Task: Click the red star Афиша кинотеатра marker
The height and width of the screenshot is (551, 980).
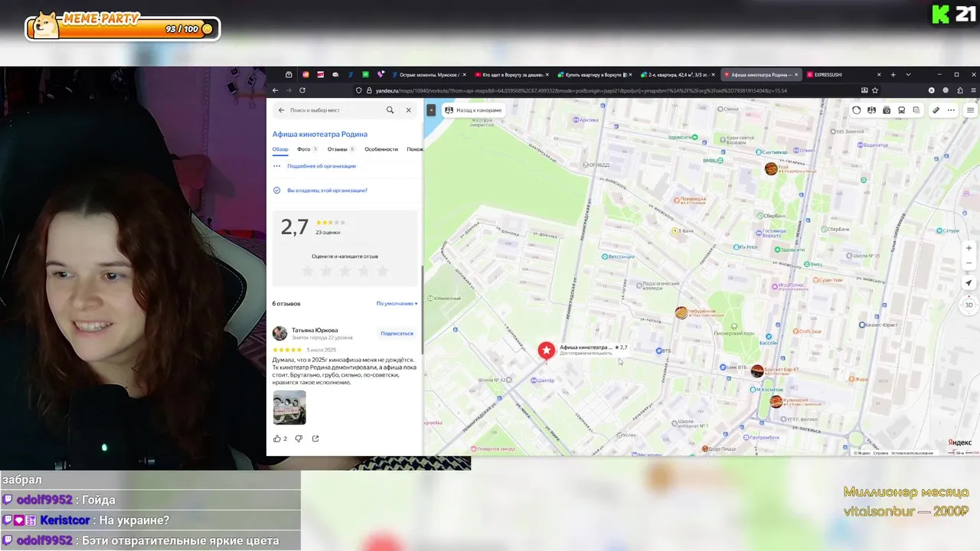Action: tap(546, 350)
